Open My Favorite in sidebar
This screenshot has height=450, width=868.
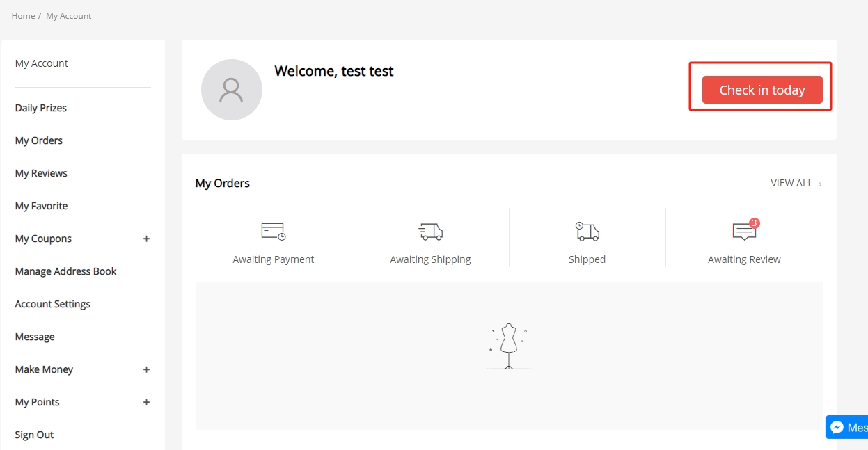pos(41,206)
